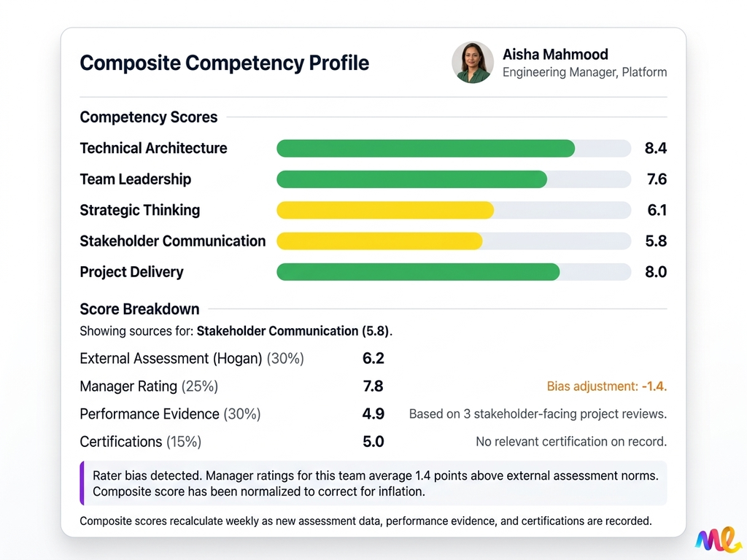Click the Team Leadership score bar
Screen dimensions: 747x560
click(x=412, y=179)
